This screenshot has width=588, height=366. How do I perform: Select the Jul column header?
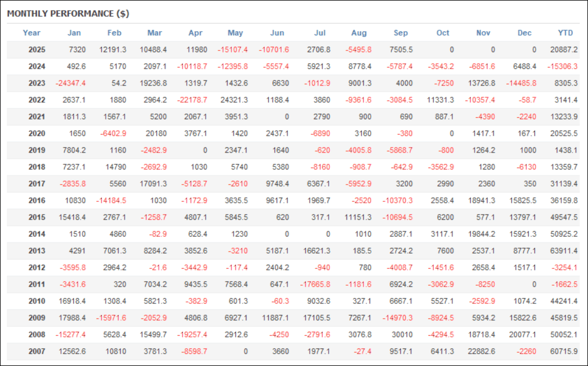(x=319, y=33)
